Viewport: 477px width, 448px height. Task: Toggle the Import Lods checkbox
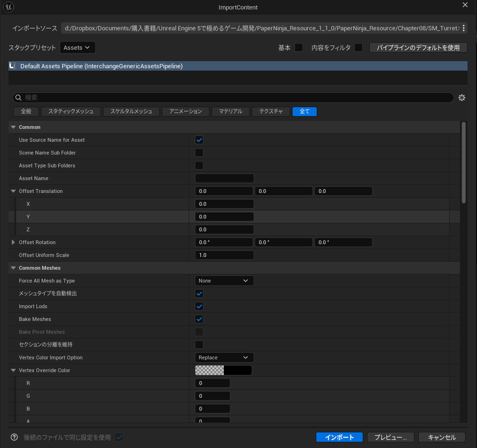point(199,306)
